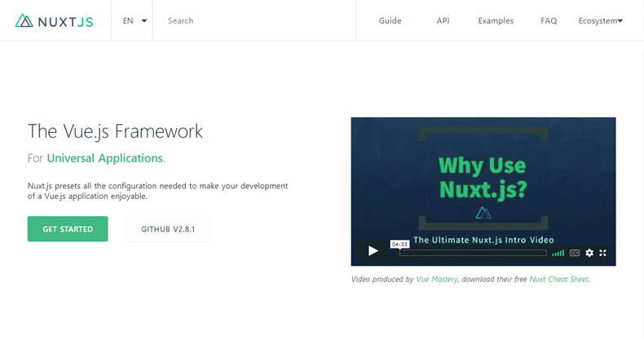The image size is (644, 340).
Task: Open the Nuxt Cheat Sheet link
Action: 558,279
